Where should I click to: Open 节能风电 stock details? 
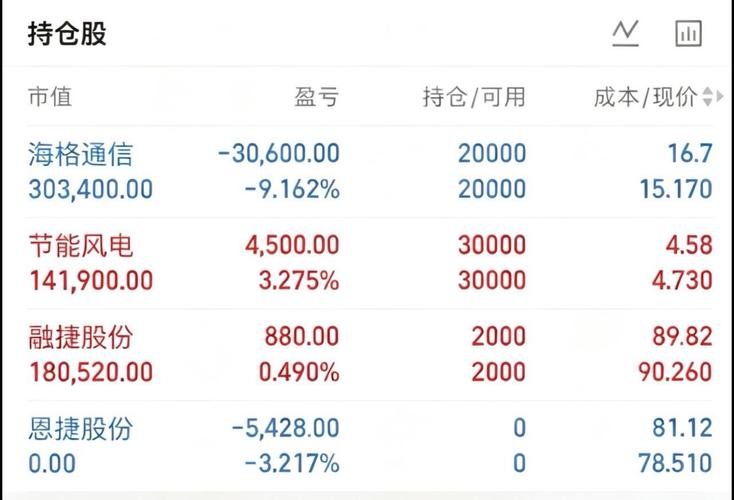[370, 263]
